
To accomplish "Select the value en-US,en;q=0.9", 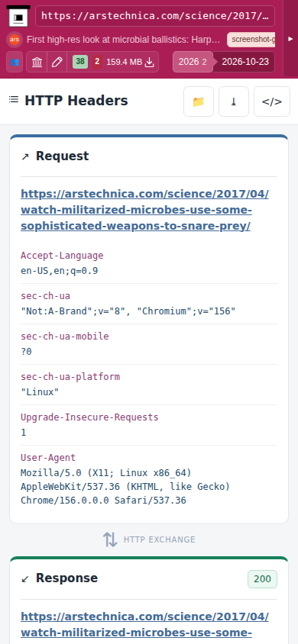I will (59, 271).
